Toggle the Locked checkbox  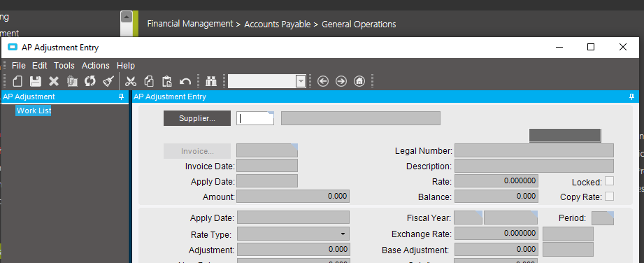click(x=610, y=181)
